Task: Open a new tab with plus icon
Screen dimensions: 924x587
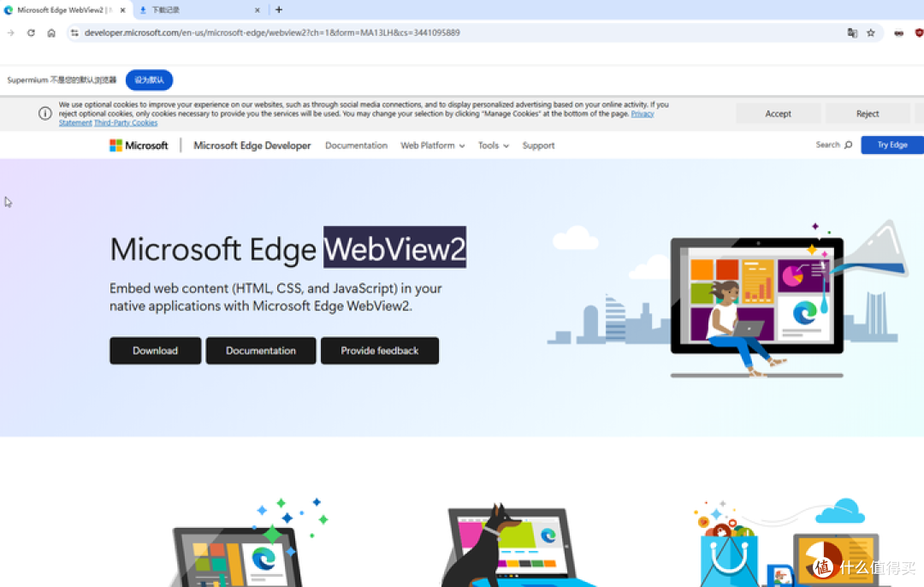Action: point(279,9)
